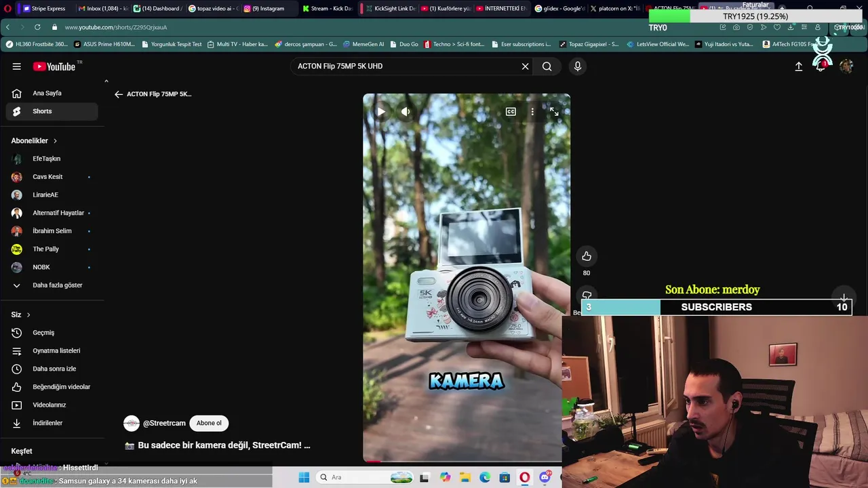Viewport: 868px width, 488px height.
Task: Start voice search with microphone icon
Action: (x=578, y=66)
